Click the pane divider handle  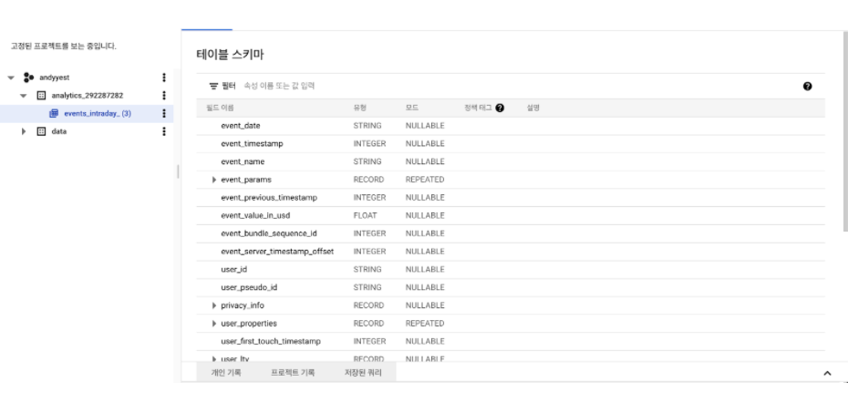pos(178,171)
